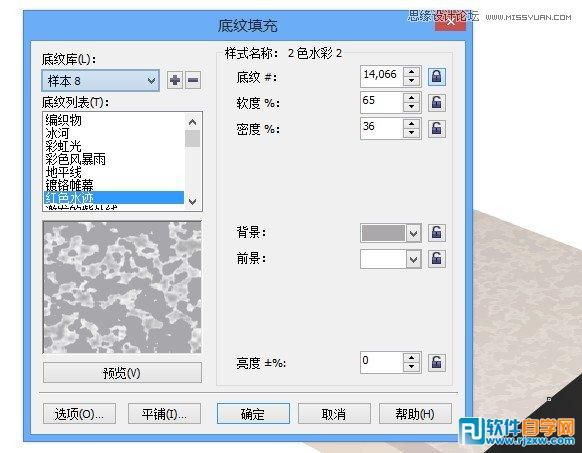Toggle lock for texture number 14,066

[x=436, y=76]
